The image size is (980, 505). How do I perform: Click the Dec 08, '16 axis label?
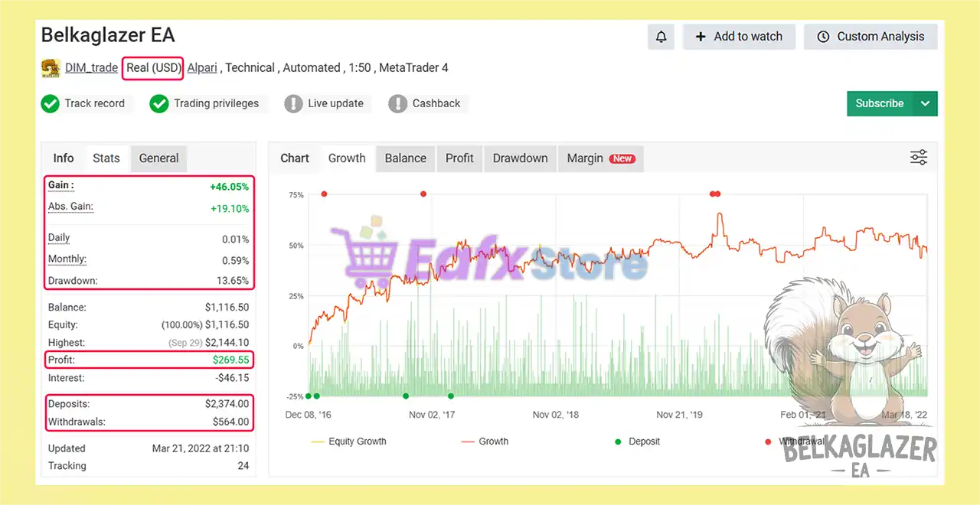pyautogui.click(x=308, y=414)
